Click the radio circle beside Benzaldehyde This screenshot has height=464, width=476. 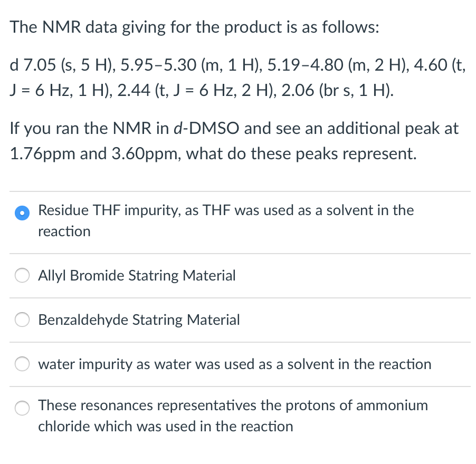pyautogui.click(x=22, y=319)
